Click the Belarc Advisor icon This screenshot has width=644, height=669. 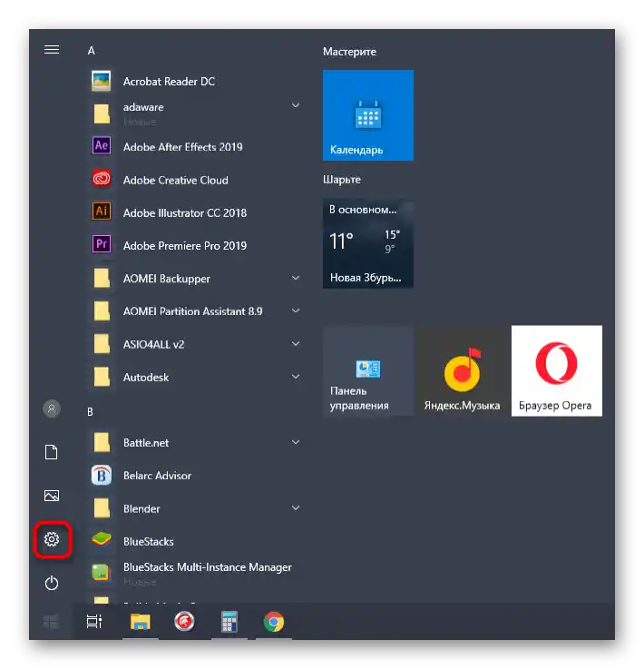pyautogui.click(x=102, y=475)
